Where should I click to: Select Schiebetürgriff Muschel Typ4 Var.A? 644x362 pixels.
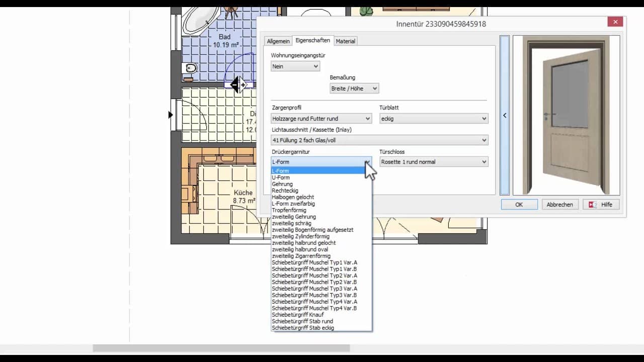(321, 302)
